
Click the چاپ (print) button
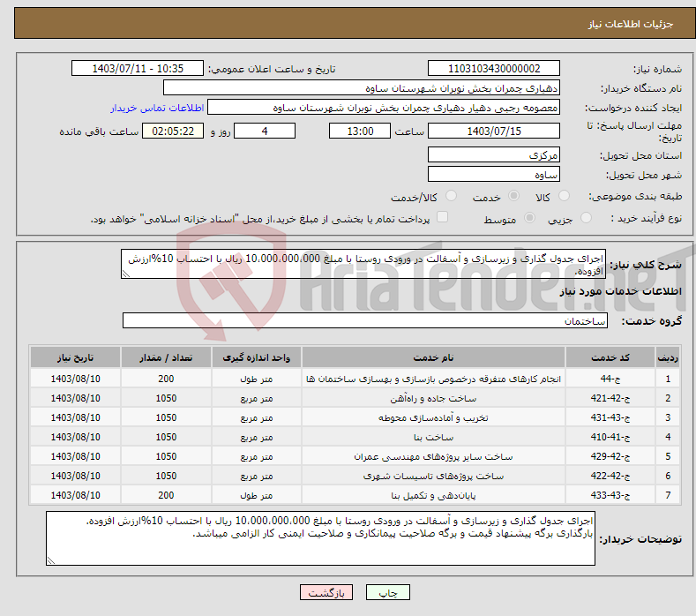tap(387, 592)
